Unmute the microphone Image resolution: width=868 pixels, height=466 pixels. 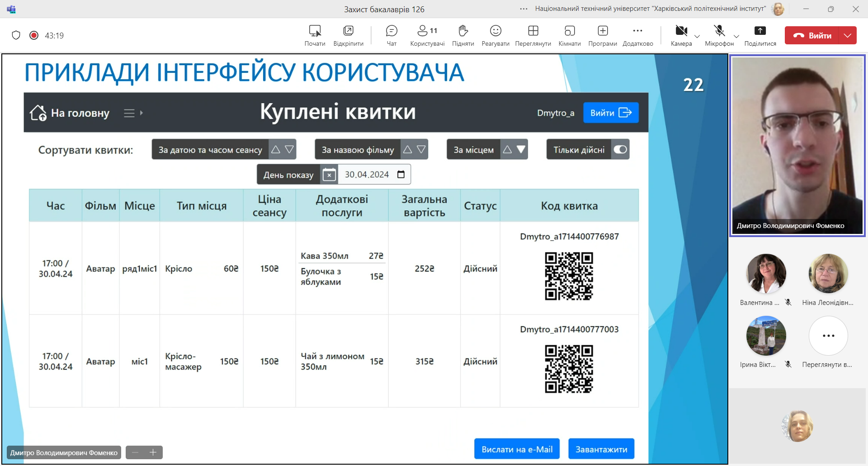[719, 35]
